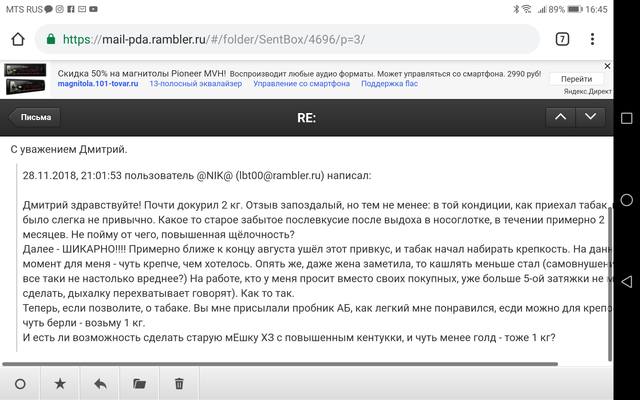Open the Управление со смартфона link
This screenshot has width=640, height=400.
(302, 84)
